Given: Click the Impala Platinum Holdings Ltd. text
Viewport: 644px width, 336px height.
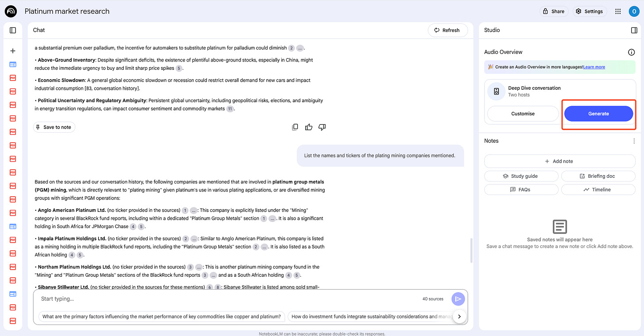Looking at the screenshot, I should pyautogui.click(x=72, y=239).
